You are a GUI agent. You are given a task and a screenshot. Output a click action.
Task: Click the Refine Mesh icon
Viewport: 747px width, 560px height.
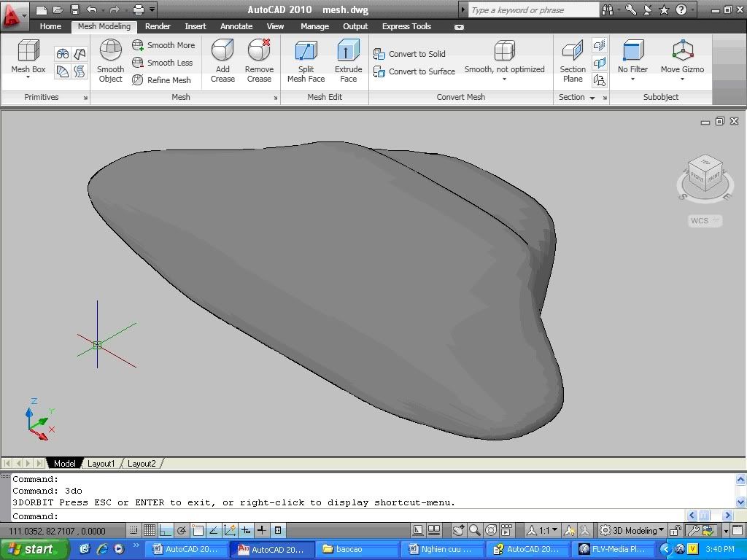point(138,80)
